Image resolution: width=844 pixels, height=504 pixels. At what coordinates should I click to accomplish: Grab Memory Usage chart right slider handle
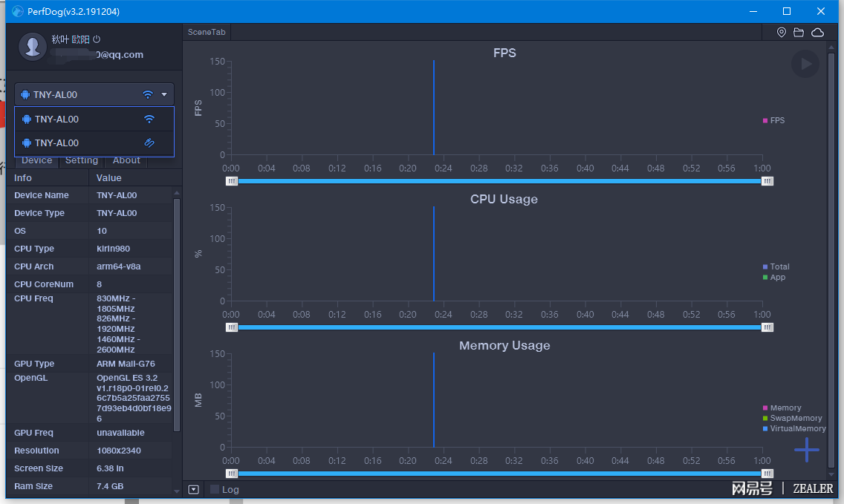(x=767, y=474)
